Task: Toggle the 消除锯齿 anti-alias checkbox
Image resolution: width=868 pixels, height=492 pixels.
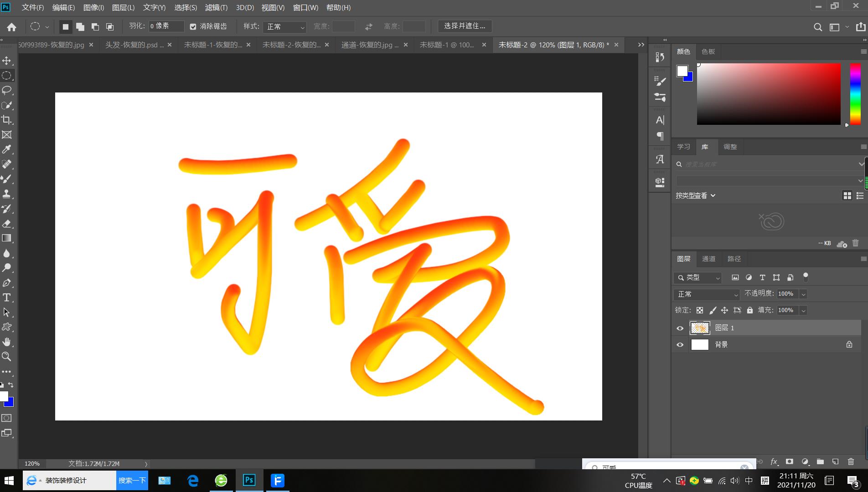Action: click(x=193, y=27)
